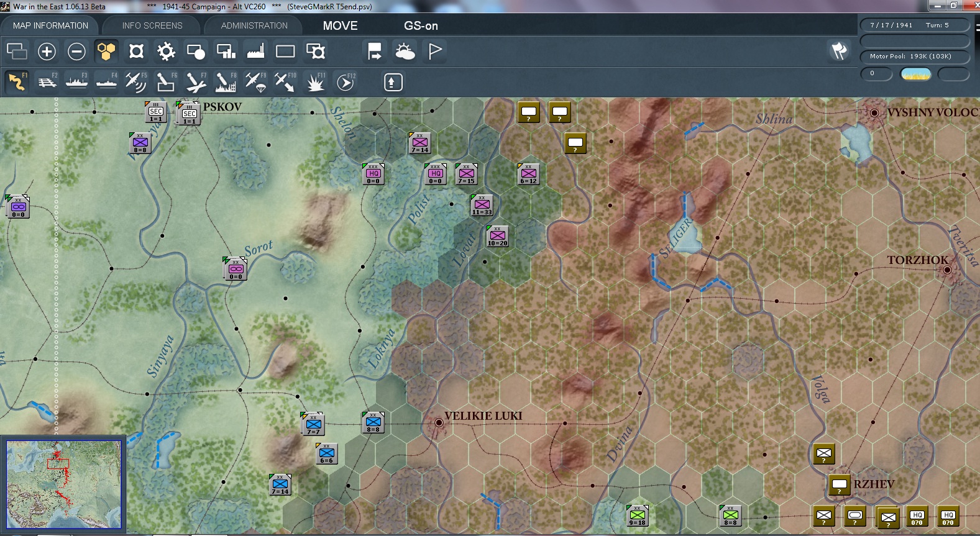
Task: Click the rectangle with circle icon
Action: (196, 51)
